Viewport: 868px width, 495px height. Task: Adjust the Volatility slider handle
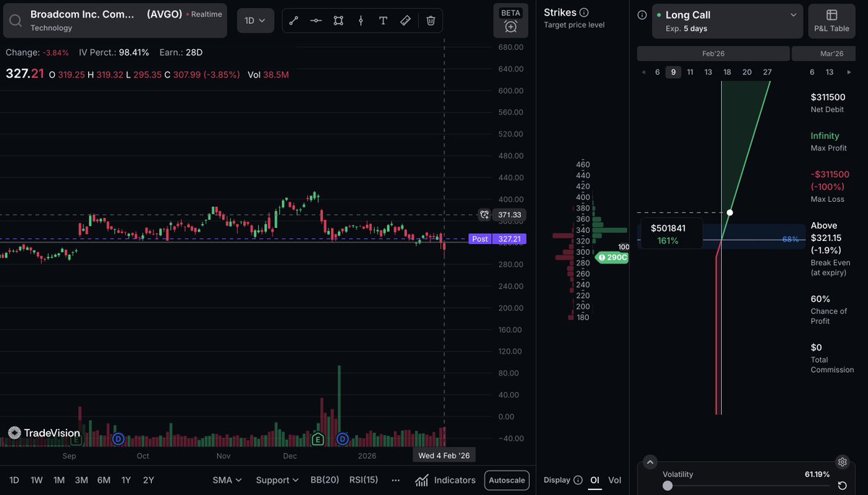pyautogui.click(x=668, y=486)
